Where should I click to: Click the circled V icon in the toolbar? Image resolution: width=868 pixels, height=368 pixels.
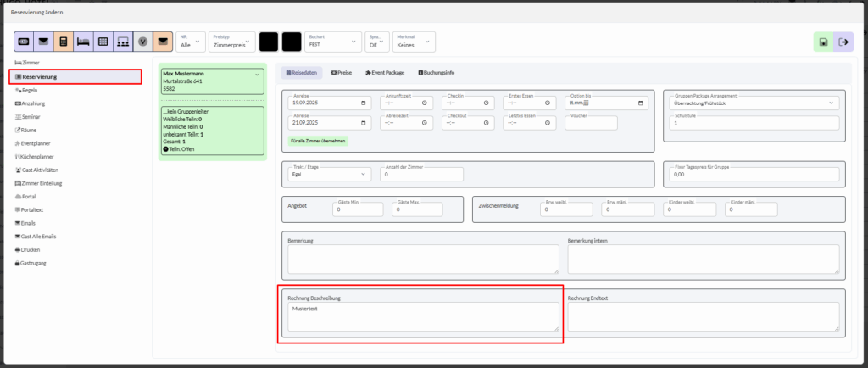(142, 42)
